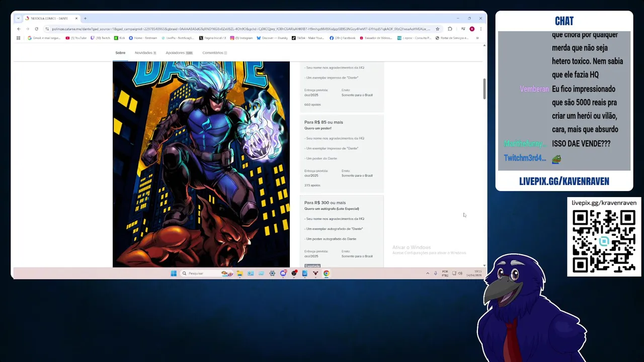Viewport: 644px width, 362px height.
Task: Open the Chrome extensions puzzle icon
Action: pos(450,29)
